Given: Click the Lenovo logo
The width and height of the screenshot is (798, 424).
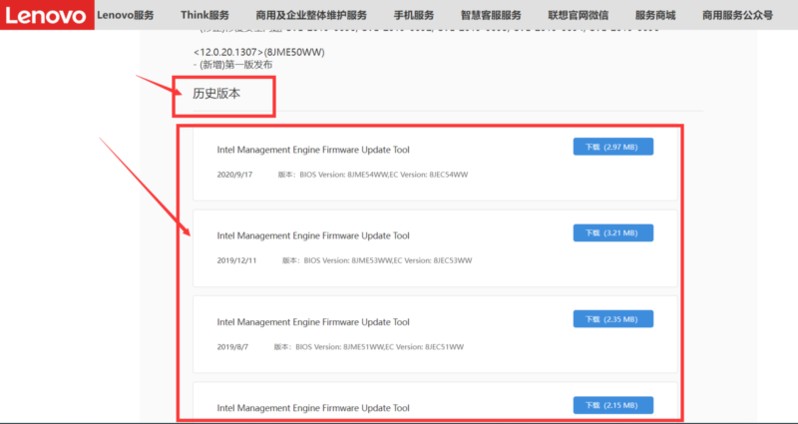Looking at the screenshot, I should point(45,15).
